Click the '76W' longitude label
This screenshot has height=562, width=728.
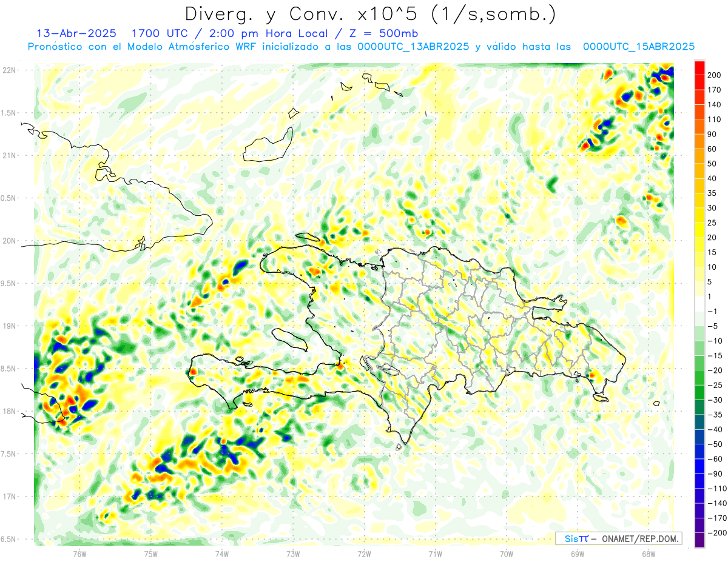79,553
